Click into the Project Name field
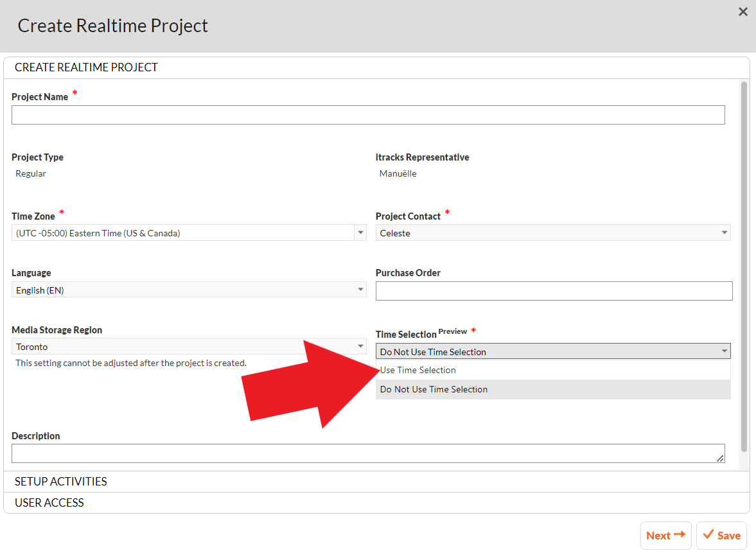756x560 pixels. point(368,115)
